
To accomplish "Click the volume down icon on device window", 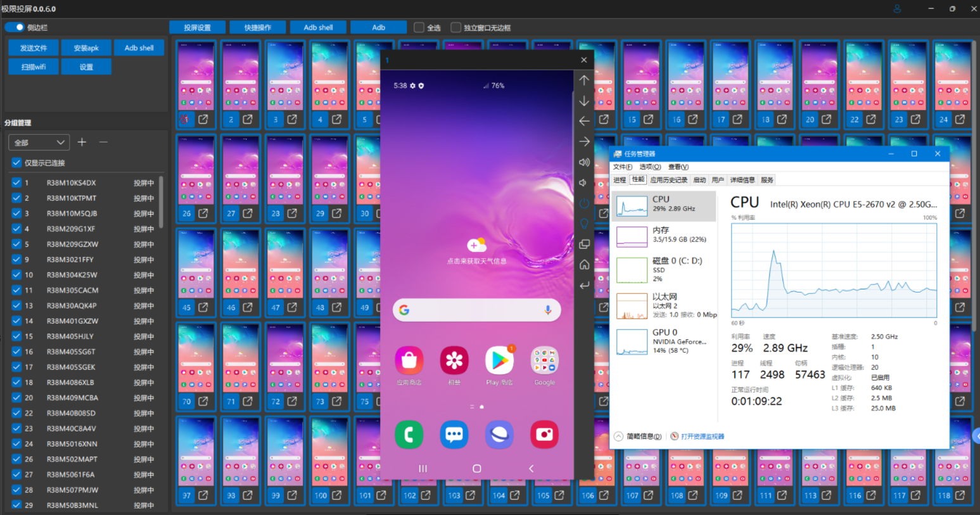I will [583, 182].
